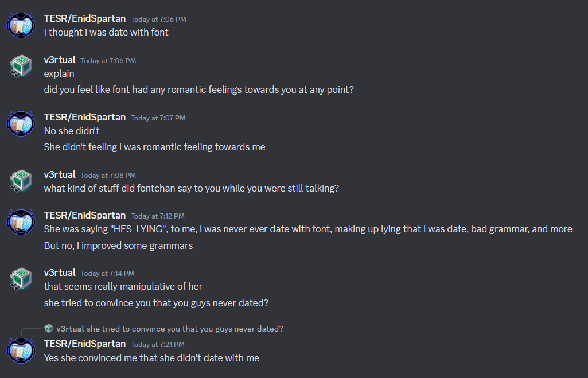
Task: Click the TESR/EnidSpartan username at 7:12 PM
Action: [85, 216]
